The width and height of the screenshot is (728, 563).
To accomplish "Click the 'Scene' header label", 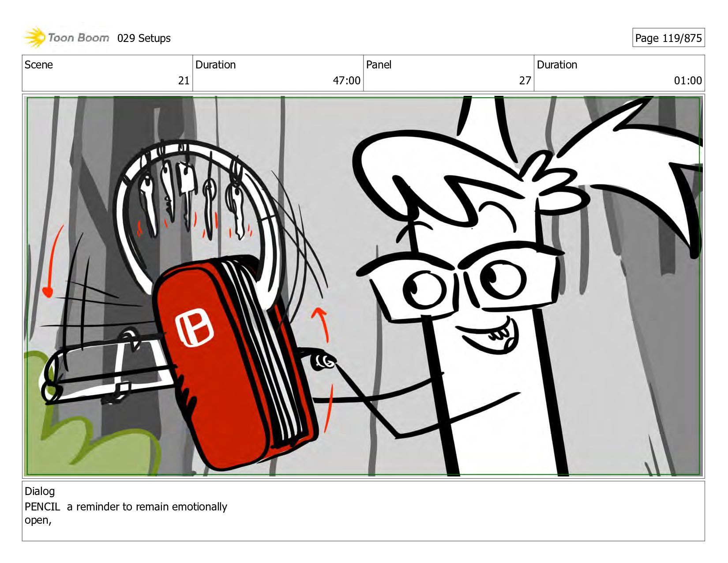I will 39,65.
